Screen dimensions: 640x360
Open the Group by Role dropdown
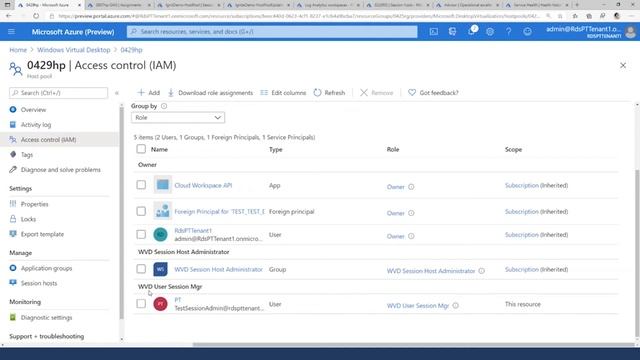tap(178, 118)
